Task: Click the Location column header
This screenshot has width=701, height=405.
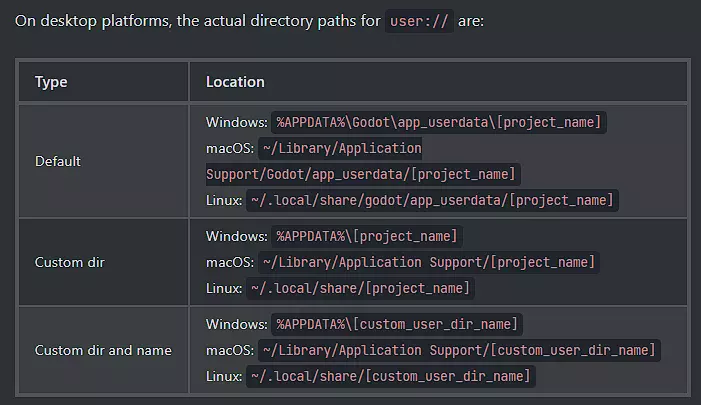Action: coord(235,82)
